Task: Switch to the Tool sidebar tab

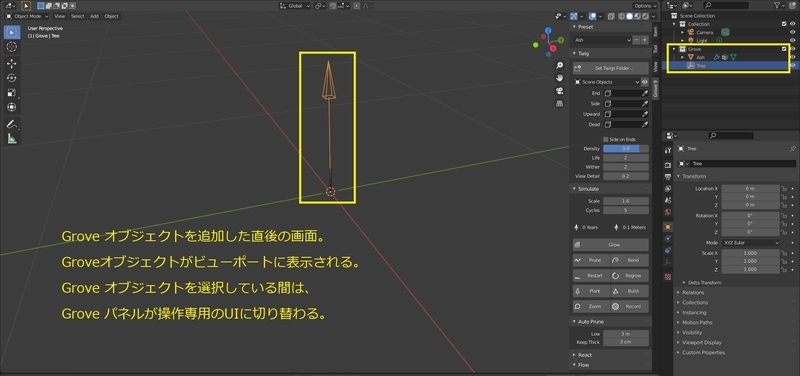Action: [x=656, y=49]
